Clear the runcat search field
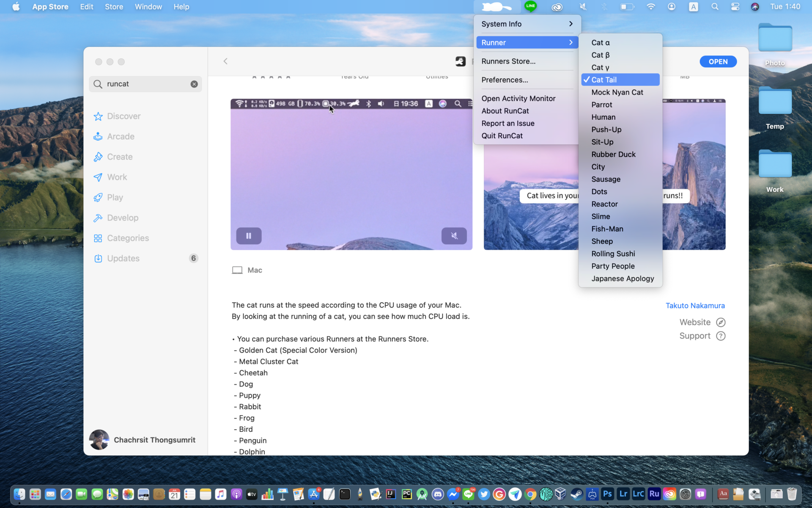 click(194, 84)
